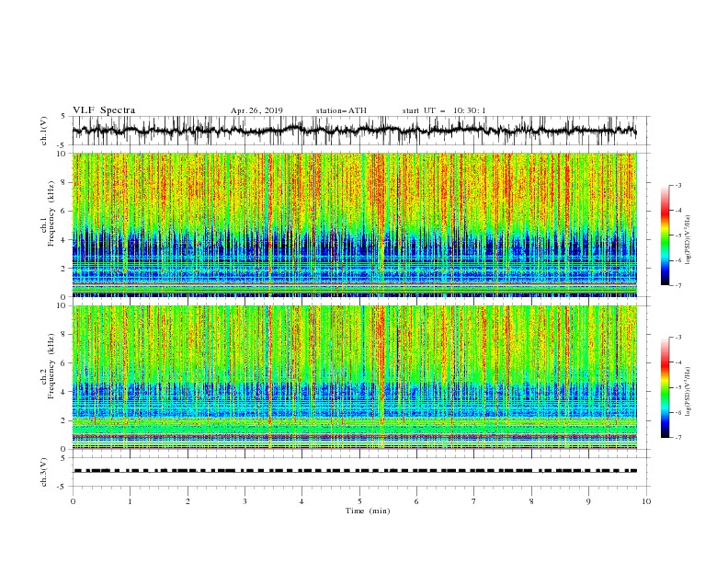
Task: Click the upper "log(PSD)(V²/Hz)" colorbar label
Action: (x=688, y=240)
